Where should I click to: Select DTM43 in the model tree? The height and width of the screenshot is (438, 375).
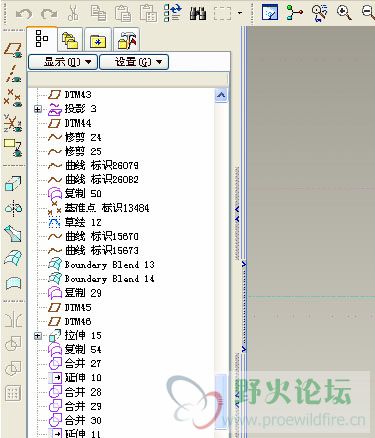(78, 95)
